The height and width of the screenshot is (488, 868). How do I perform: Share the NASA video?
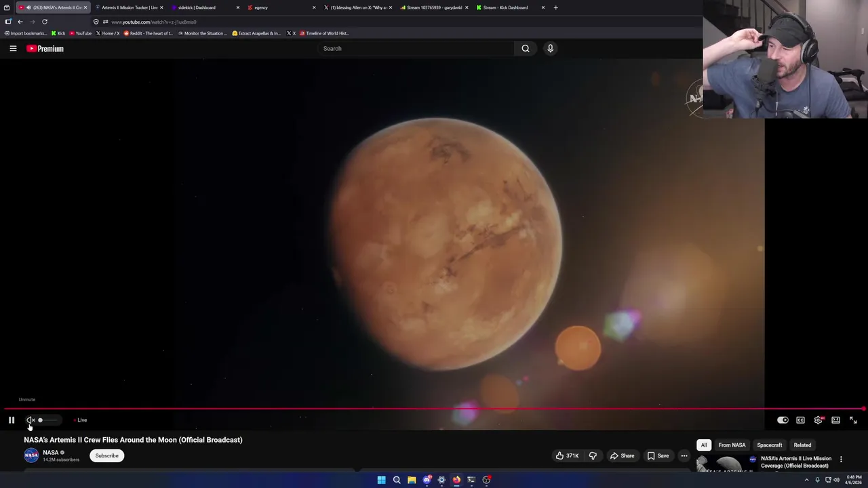pyautogui.click(x=622, y=455)
